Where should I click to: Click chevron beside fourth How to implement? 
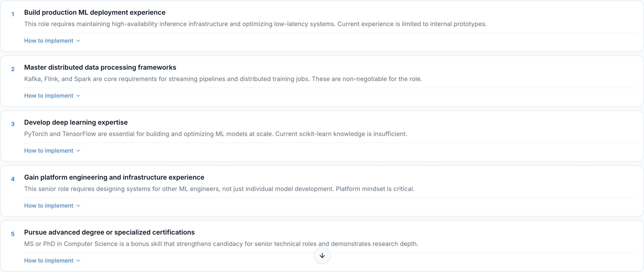[78, 206]
